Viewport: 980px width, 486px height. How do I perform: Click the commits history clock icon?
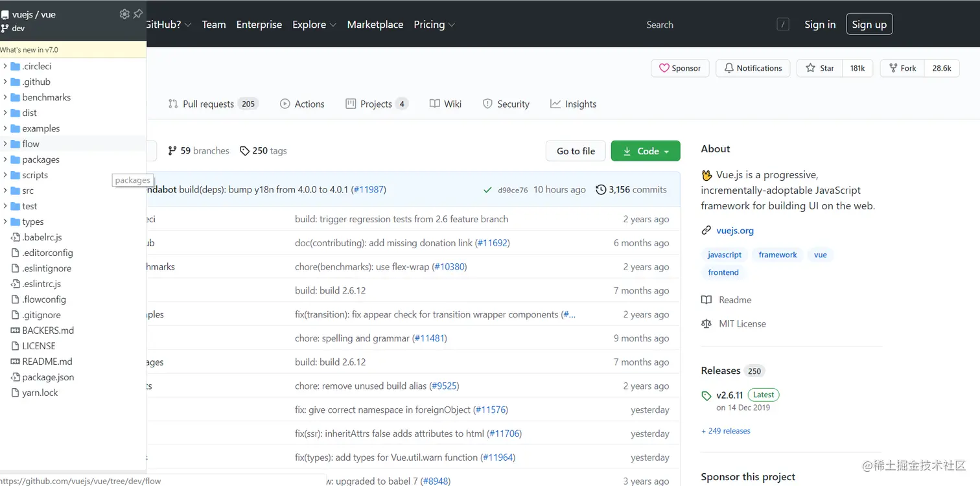[601, 190]
